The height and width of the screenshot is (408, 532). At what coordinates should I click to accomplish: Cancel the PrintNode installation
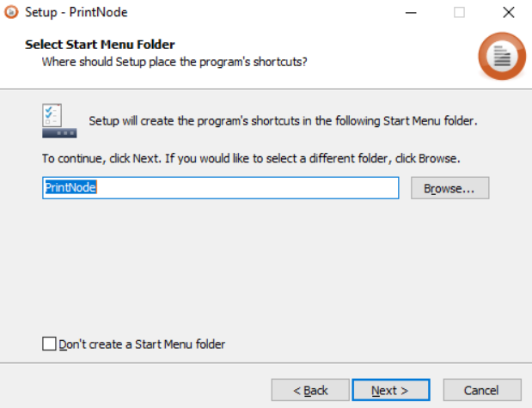(481, 390)
